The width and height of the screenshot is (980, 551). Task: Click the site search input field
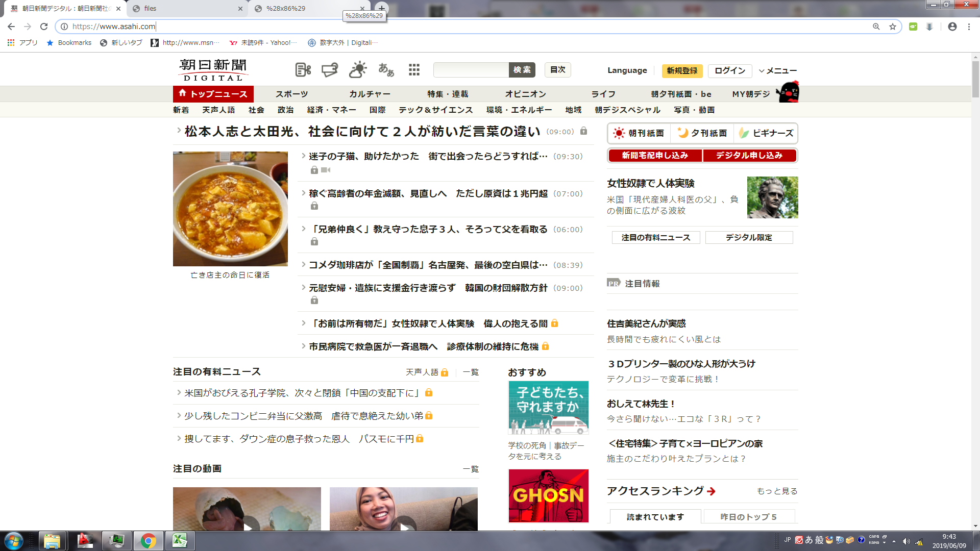471,70
